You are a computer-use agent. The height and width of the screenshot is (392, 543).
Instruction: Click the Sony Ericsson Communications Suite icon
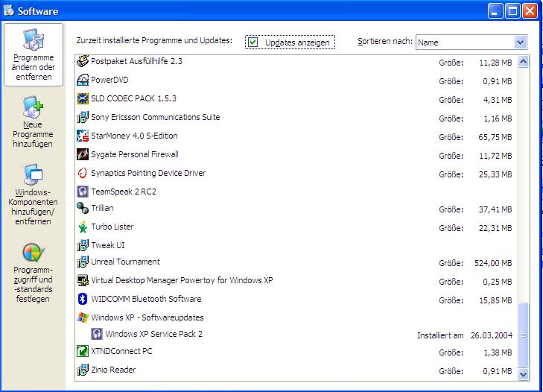[83, 118]
